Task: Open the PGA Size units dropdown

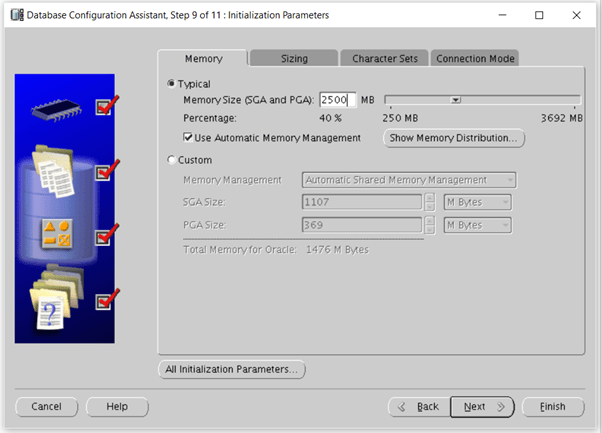Action: click(476, 225)
